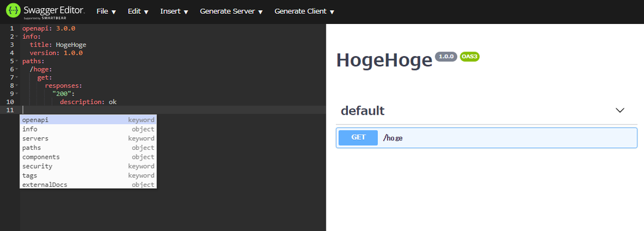Click the Swagger Editor logo icon
644x231 pixels.
click(13, 11)
